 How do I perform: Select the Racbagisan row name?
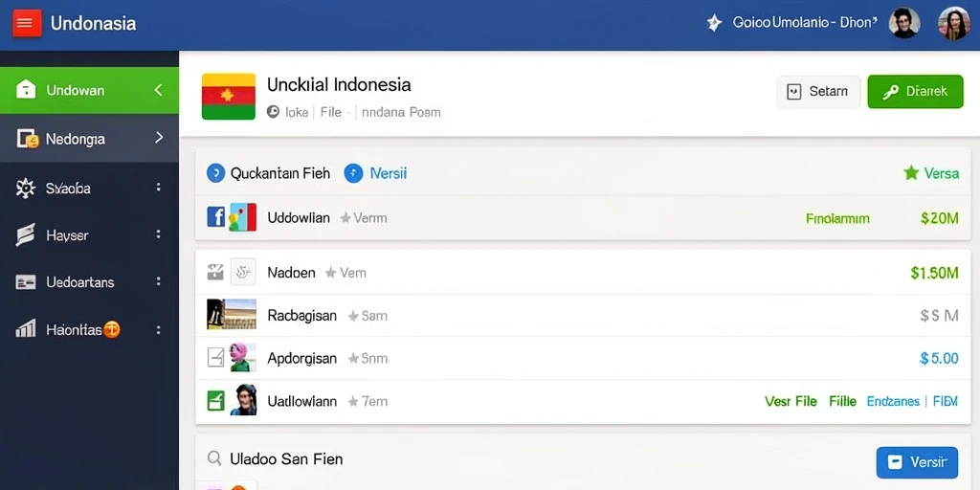tap(301, 316)
